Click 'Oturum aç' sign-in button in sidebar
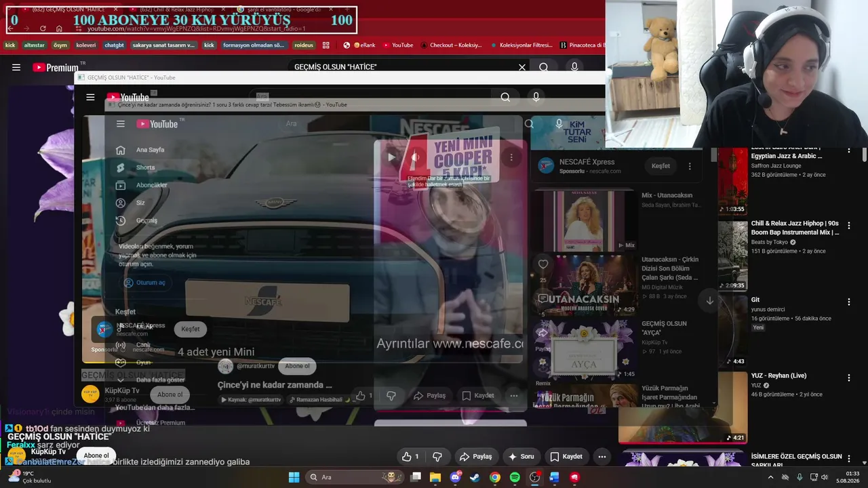868x488 pixels. tap(145, 283)
